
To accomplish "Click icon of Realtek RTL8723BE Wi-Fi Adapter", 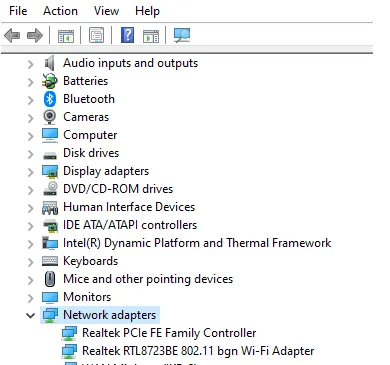I will pyautogui.click(x=69, y=351).
